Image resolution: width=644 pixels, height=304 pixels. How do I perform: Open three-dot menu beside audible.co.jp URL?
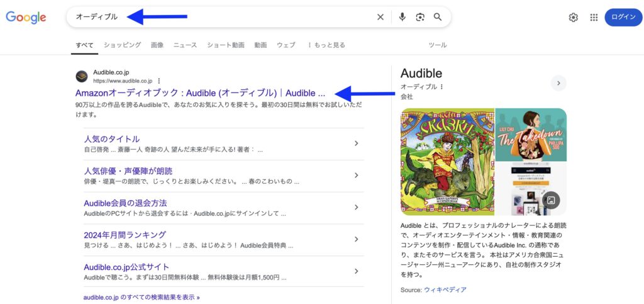(x=159, y=81)
